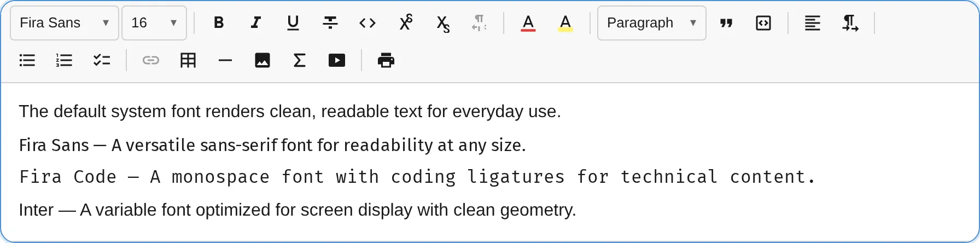Open the text alignment options
Image resolution: width=980 pixels, height=243 pixels.
pyautogui.click(x=813, y=23)
